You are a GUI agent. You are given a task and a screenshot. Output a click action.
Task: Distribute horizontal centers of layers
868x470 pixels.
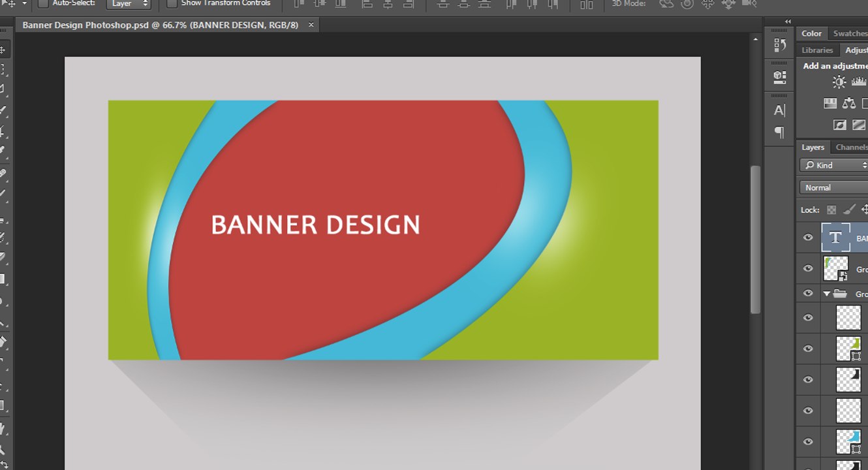coord(532,4)
